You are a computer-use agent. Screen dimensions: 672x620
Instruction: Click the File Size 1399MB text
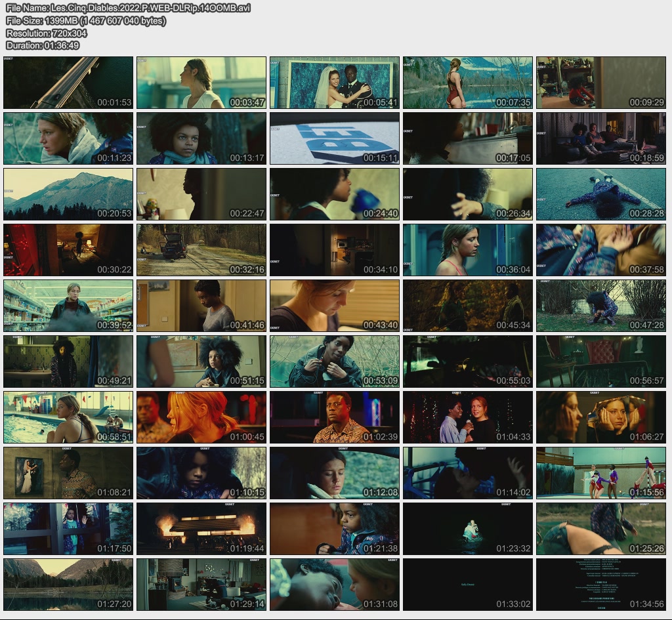[86, 20]
